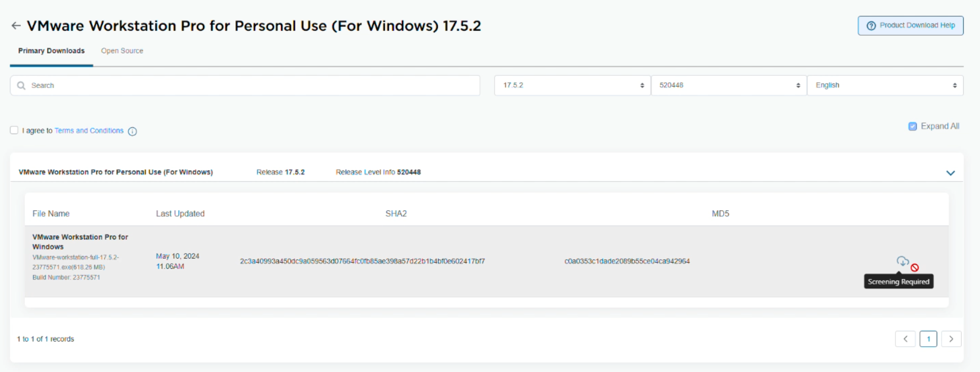Open the 520448 release level dropdown
Image resolution: width=980 pixels, height=372 pixels.
point(729,85)
